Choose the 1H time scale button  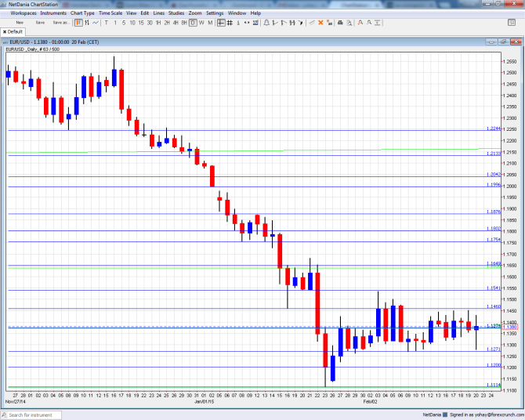point(158,23)
